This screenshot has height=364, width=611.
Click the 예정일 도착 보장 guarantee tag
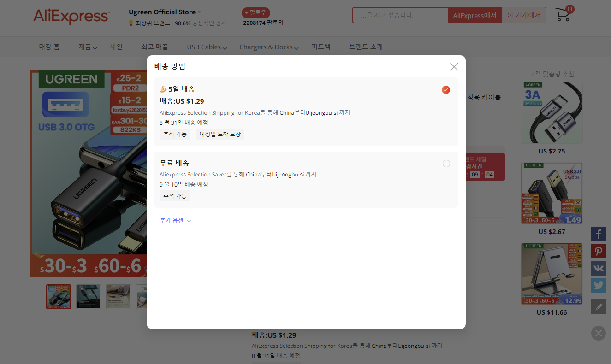pos(220,134)
